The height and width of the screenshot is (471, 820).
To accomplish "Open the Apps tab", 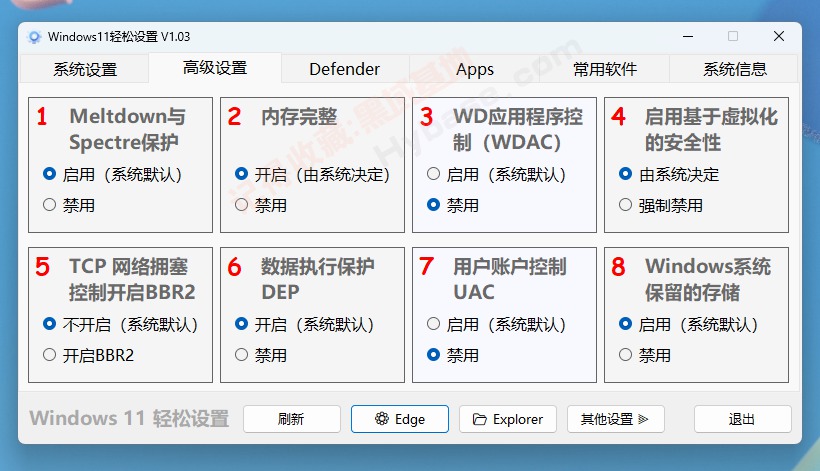I will (474, 69).
